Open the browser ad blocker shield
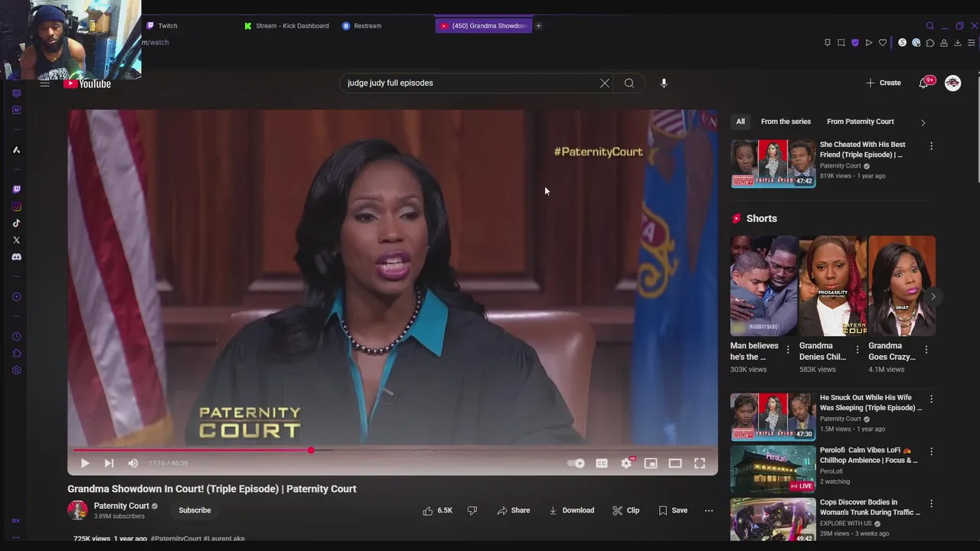Screen dimensions: 980x551 [855, 43]
